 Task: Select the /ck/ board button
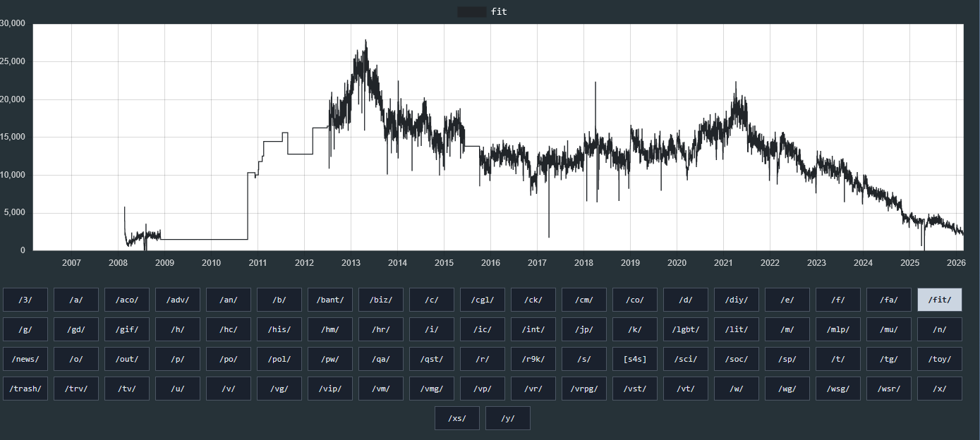pyautogui.click(x=533, y=300)
